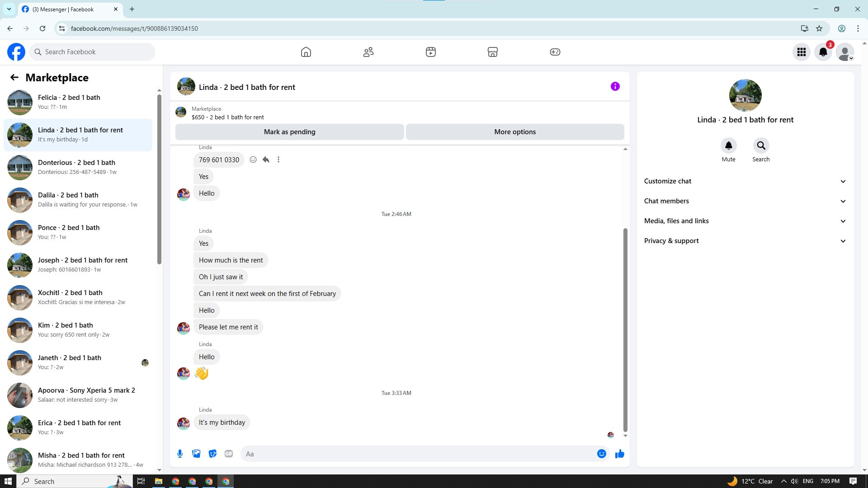868x488 pixels.
Task: Attach a file using the photo icon
Action: (196, 454)
